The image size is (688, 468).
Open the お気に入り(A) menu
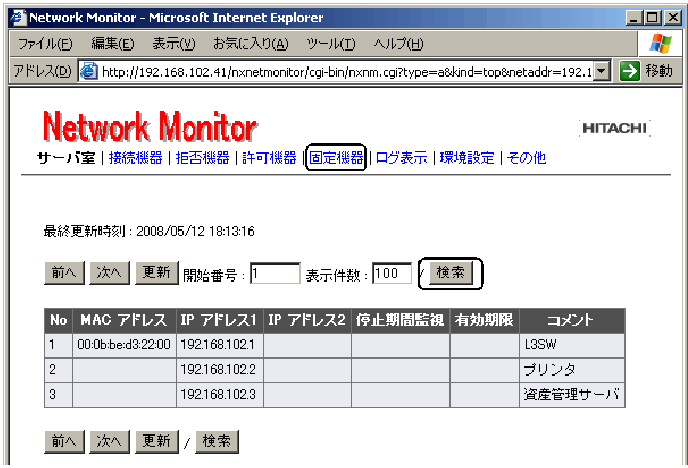251,44
